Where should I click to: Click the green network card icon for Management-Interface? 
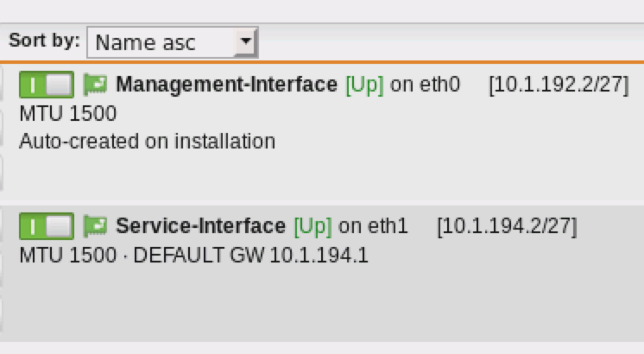pyautogui.click(x=95, y=85)
